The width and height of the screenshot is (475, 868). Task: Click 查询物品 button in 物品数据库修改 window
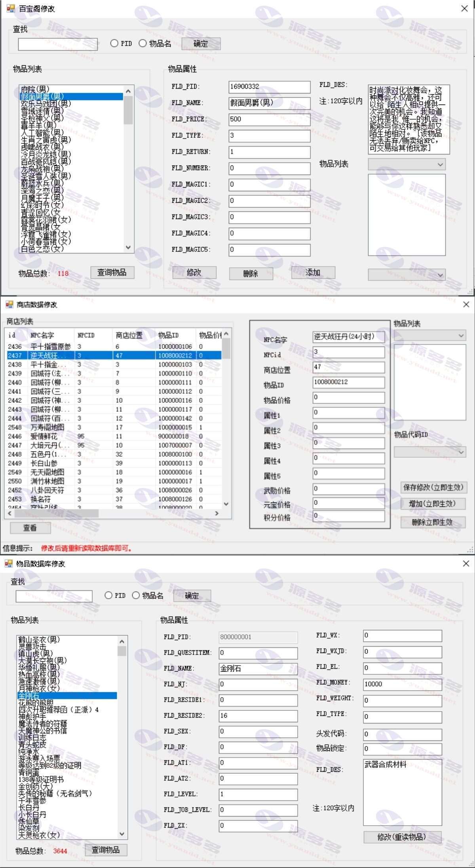coord(106,850)
